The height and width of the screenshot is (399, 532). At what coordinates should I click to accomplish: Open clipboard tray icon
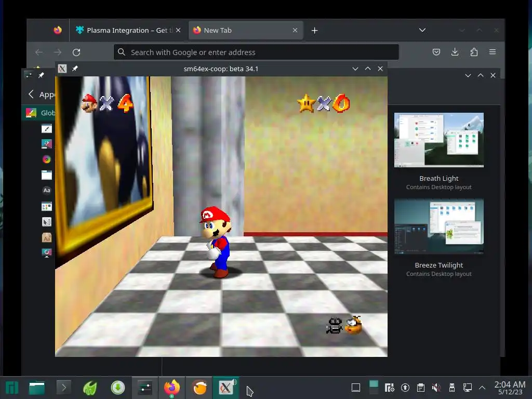coord(421,388)
